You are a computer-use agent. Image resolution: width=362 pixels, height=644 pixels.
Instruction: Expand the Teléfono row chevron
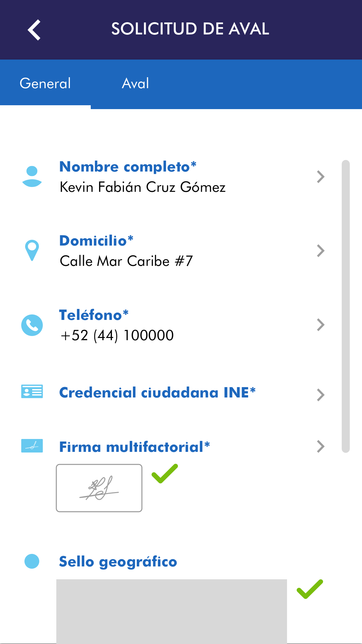point(320,325)
